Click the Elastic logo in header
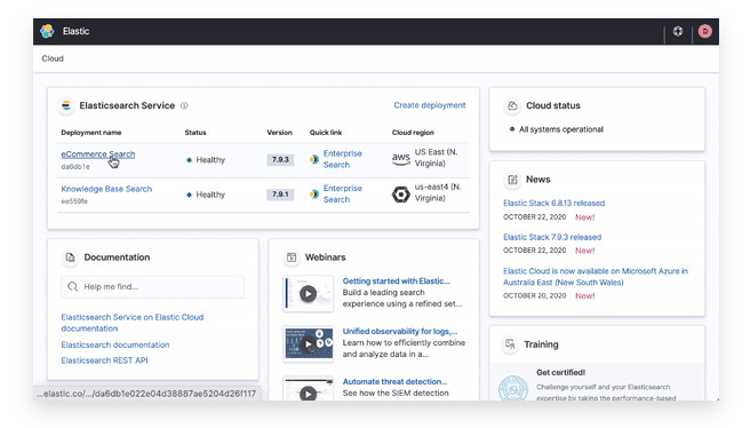The width and height of the screenshot is (750, 428). [47, 31]
